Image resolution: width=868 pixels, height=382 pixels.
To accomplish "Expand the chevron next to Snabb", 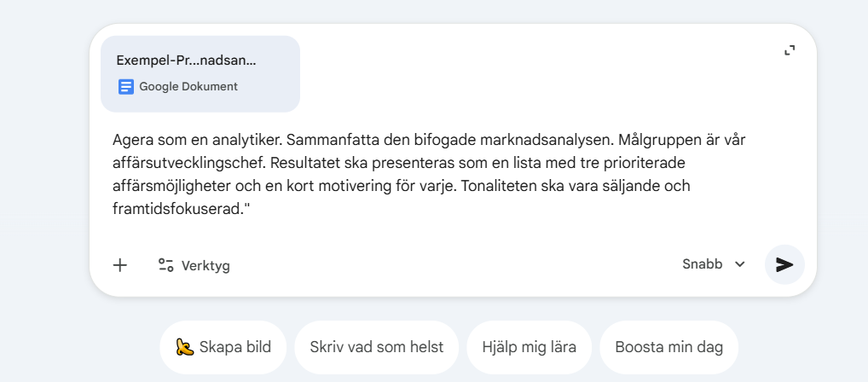I will [x=740, y=264].
